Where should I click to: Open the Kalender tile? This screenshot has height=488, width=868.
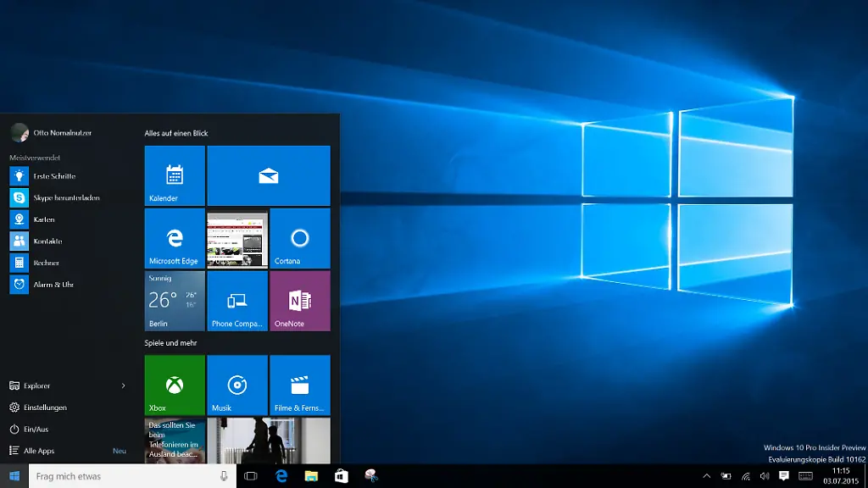click(x=174, y=175)
